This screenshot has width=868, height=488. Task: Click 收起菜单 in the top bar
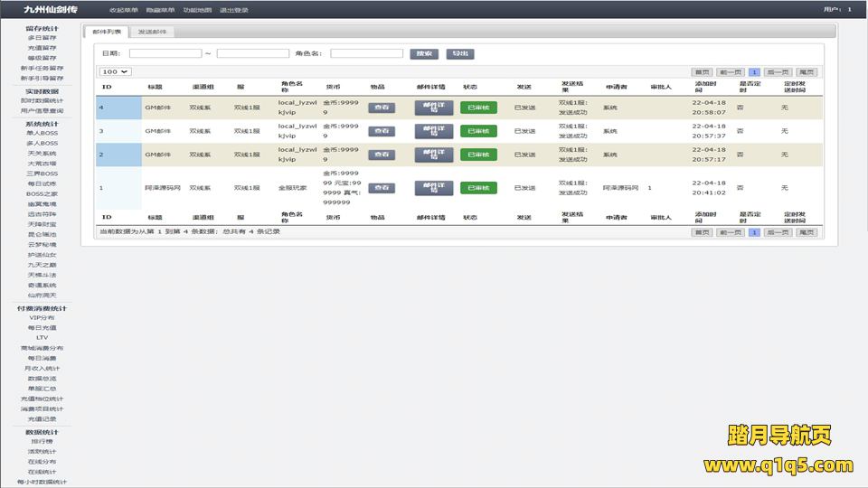point(123,10)
